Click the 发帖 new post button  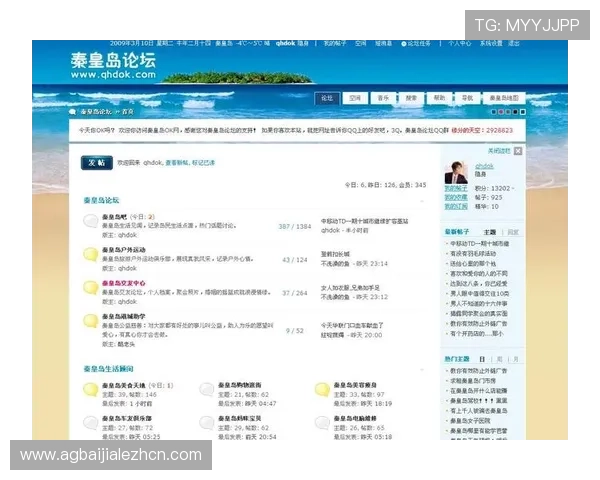97,163
